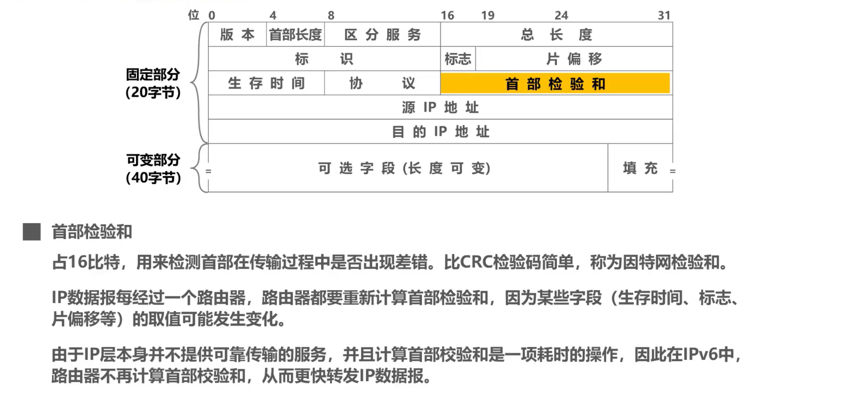Click the 源IP地址 row
This screenshot has height=411, width=868.
coord(440,107)
